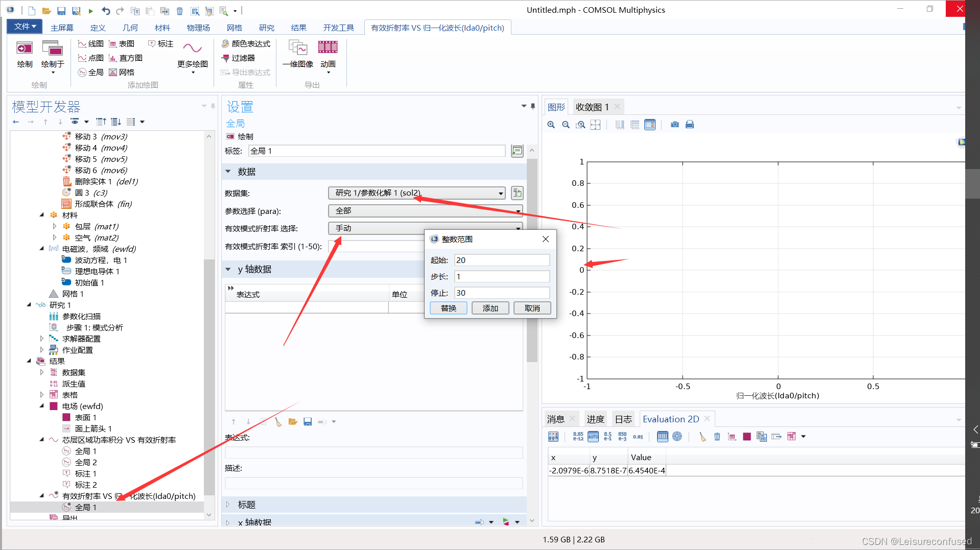Select 参数化扫描 tree node

[x=81, y=317]
